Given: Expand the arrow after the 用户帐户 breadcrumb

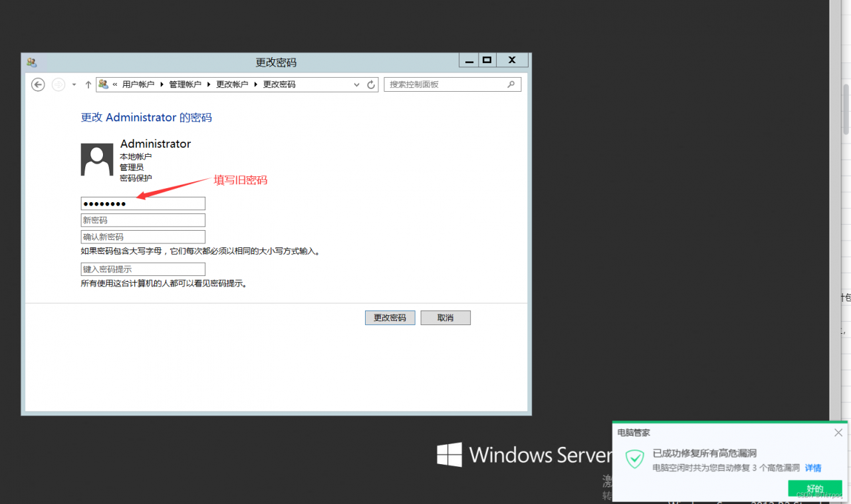Looking at the screenshot, I should pyautogui.click(x=162, y=84).
